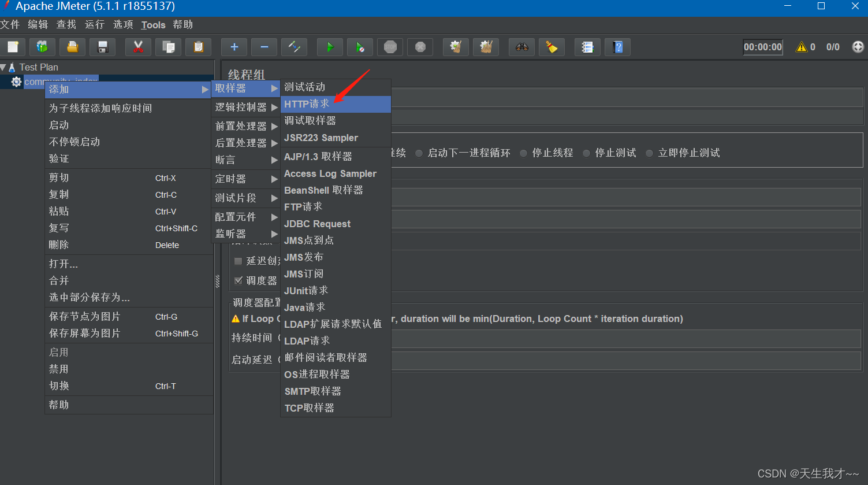
Task: Open Help with question mark icon
Action: (x=618, y=47)
